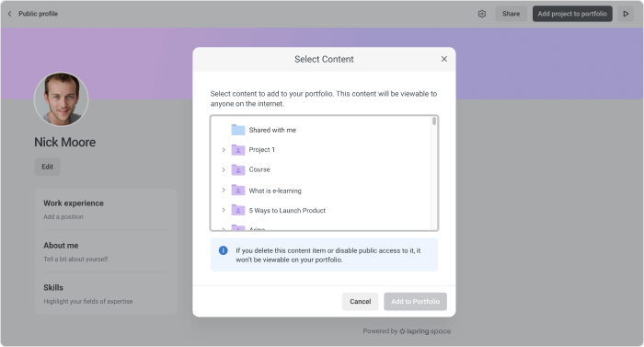The width and height of the screenshot is (644, 347).
Task: Click the Course folder icon
Action: 238,169
